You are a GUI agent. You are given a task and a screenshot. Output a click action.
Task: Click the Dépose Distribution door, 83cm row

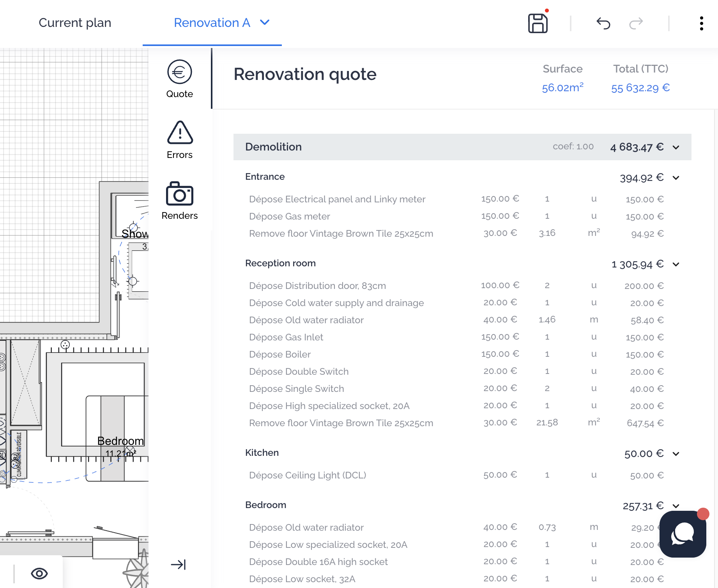point(456,286)
